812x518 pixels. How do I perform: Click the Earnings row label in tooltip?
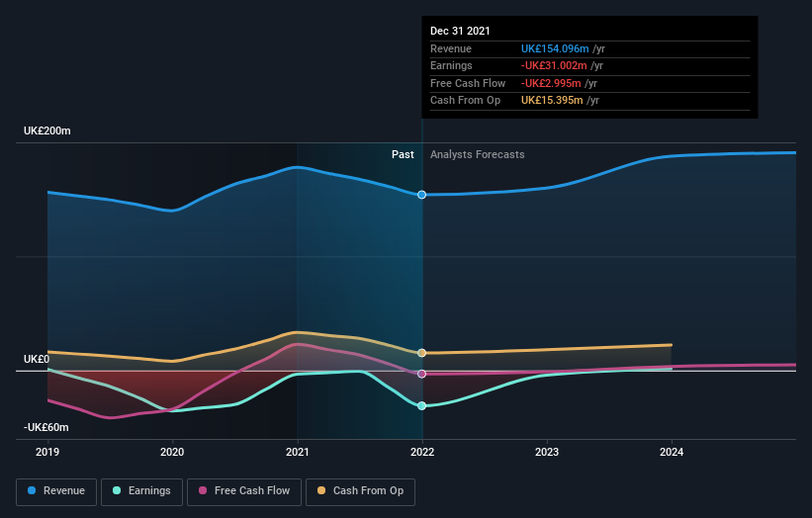coord(451,65)
